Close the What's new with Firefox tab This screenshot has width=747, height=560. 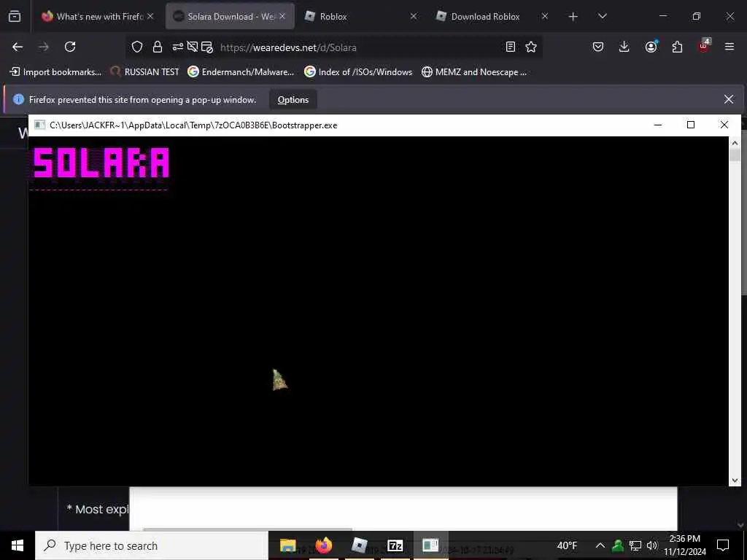150,16
